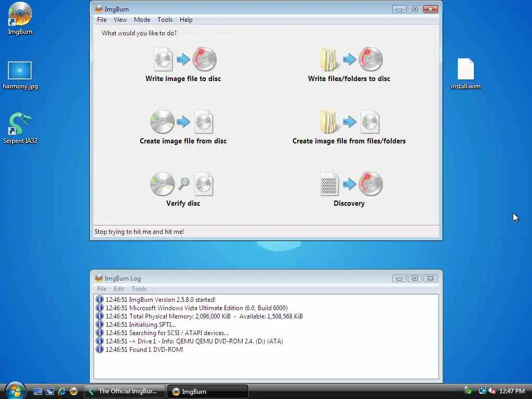Viewport: 532px width, 399px height.
Task: Click log line 'Drive 1 - Info: QEMU QEMU DVD-ROM'
Action: [194, 341]
